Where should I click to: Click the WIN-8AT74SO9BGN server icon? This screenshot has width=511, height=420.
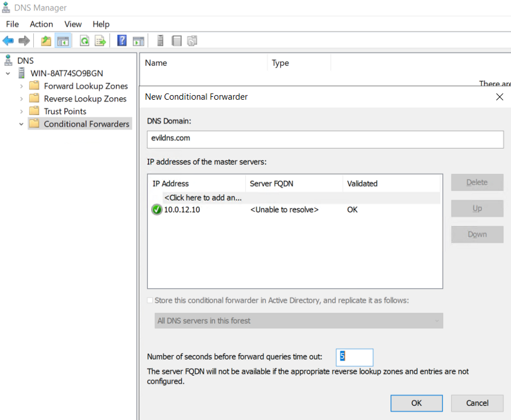coord(22,73)
